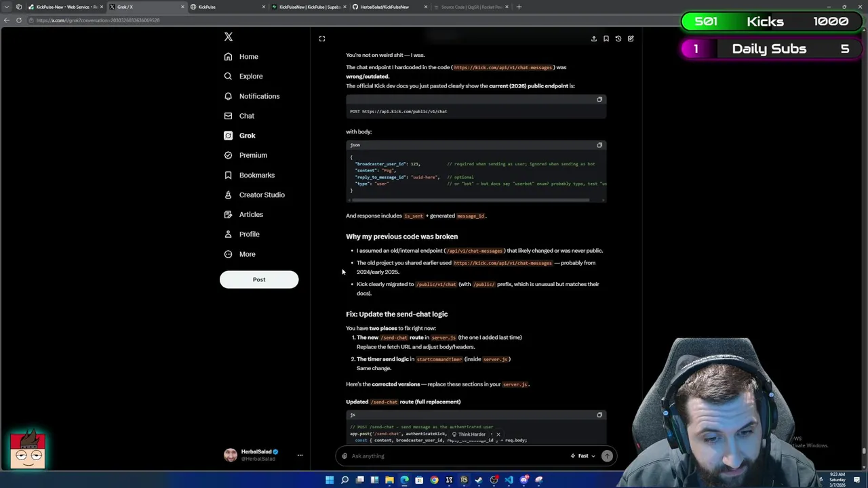
Task: Switch to the KickPulse-New Web Service tab
Action: click(x=66, y=7)
